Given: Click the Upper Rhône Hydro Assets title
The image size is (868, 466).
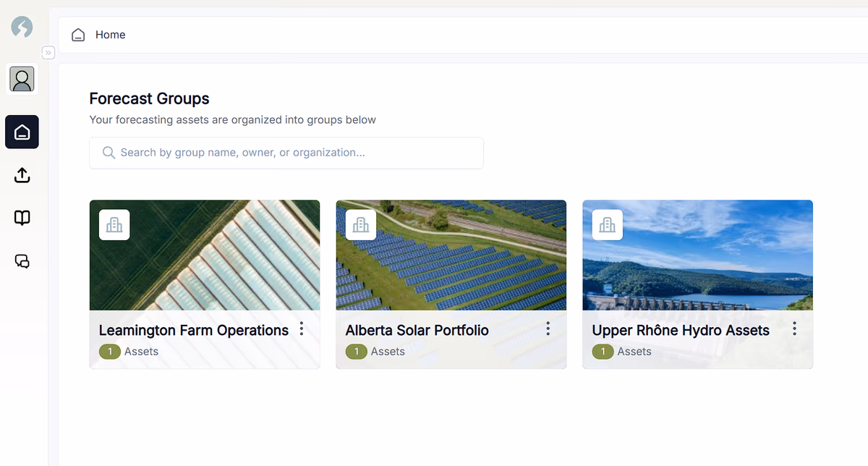Looking at the screenshot, I should click(x=681, y=330).
